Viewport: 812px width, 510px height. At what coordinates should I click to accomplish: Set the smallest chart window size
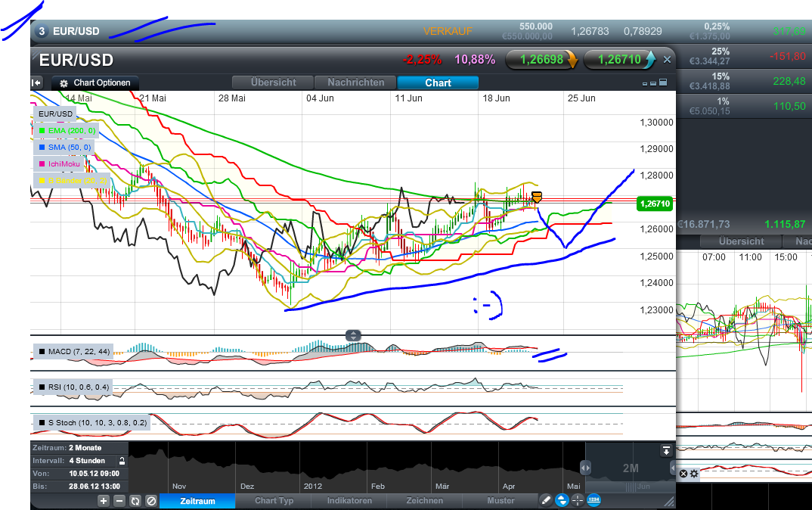(645, 83)
